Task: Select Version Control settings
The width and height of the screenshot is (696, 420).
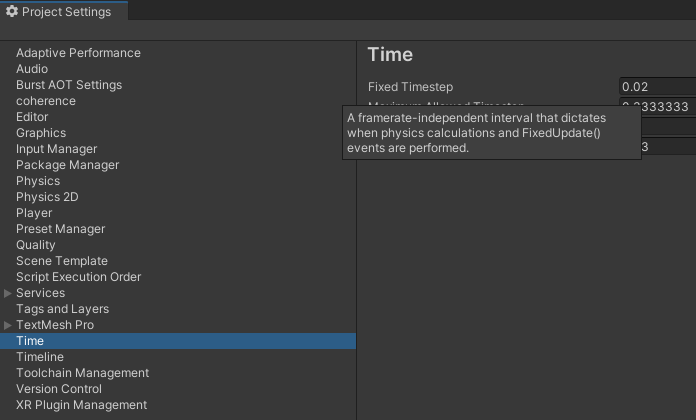Action: coord(59,389)
